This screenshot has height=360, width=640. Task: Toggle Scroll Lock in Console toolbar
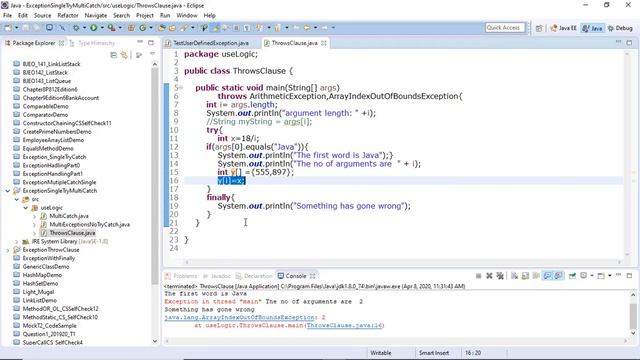coord(525,276)
